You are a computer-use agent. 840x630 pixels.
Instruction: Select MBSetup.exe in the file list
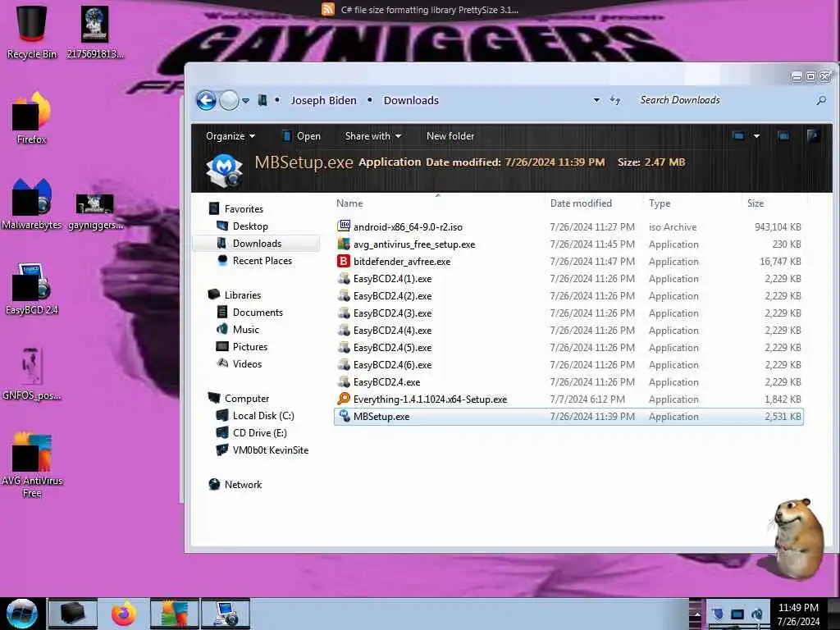point(568,416)
